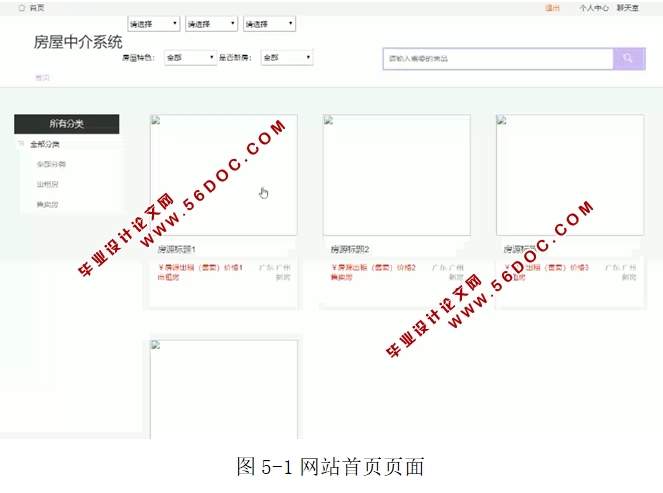This screenshot has height=493, width=663.
Task: Open thumbnail of 房源标题2 listing
Action: pos(396,175)
